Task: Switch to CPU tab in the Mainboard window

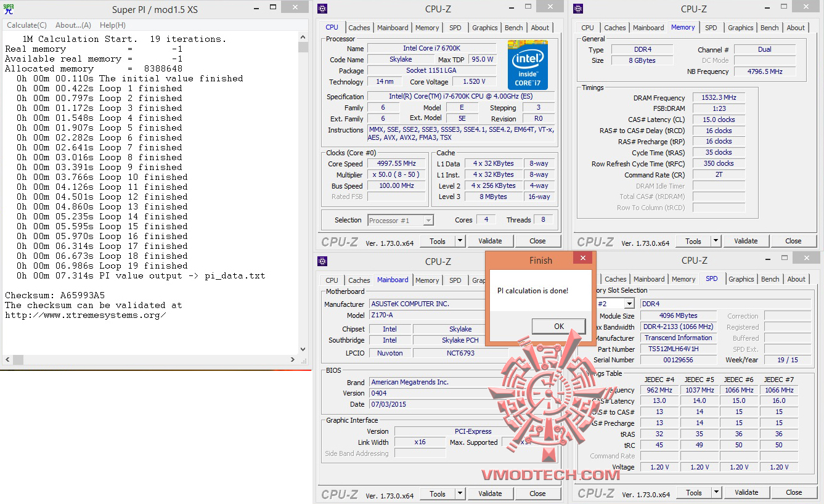Action: coord(332,280)
